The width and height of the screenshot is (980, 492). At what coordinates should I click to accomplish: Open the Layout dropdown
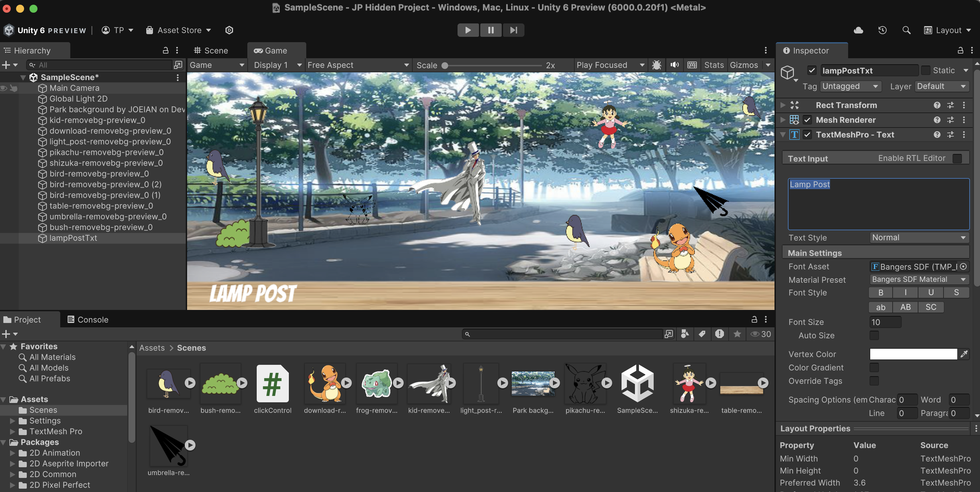pos(947,30)
